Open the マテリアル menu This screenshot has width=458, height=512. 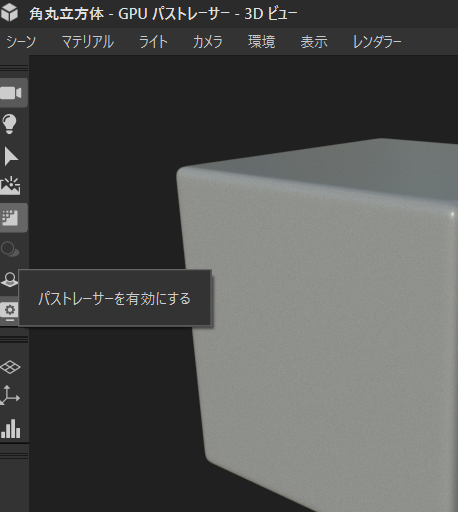click(x=88, y=42)
